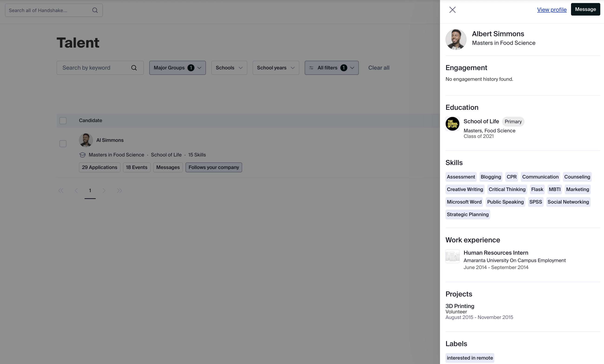This screenshot has width=604, height=364.
Task: Click the CPR skill tag
Action: coord(512,177)
